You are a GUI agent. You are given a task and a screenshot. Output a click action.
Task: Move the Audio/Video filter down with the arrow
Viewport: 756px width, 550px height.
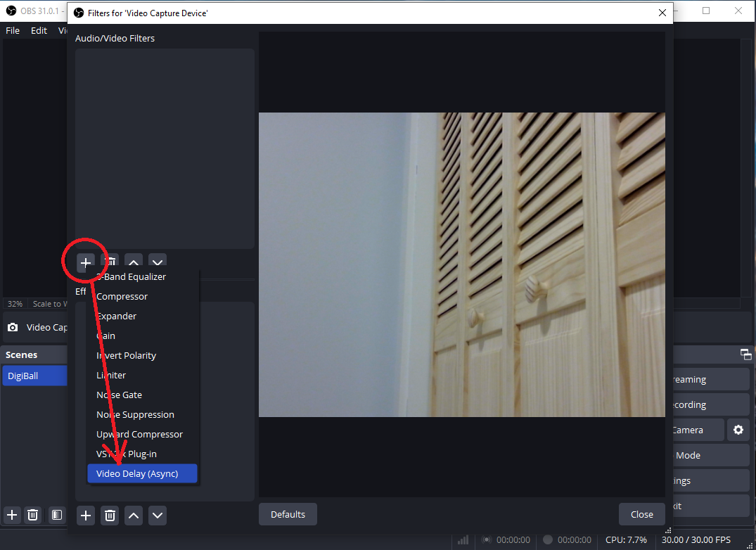click(158, 263)
